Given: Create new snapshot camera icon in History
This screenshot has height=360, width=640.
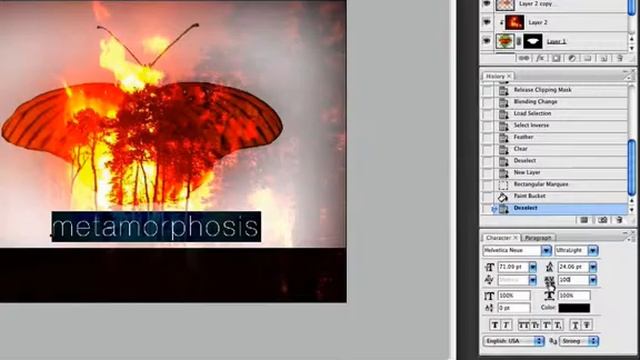Looking at the screenshot, I should click(602, 220).
